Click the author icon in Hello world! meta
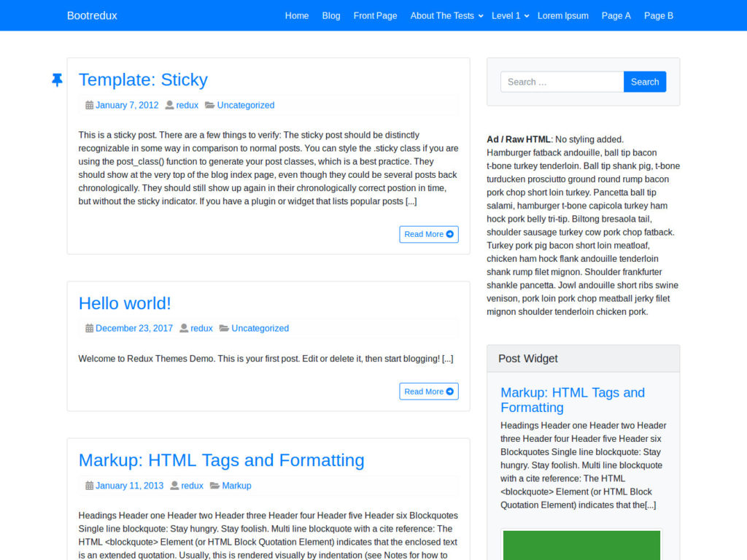 tap(183, 328)
